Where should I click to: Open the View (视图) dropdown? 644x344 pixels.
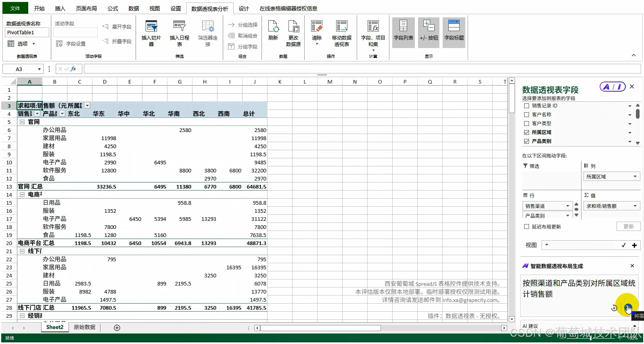pyautogui.click(x=547, y=245)
